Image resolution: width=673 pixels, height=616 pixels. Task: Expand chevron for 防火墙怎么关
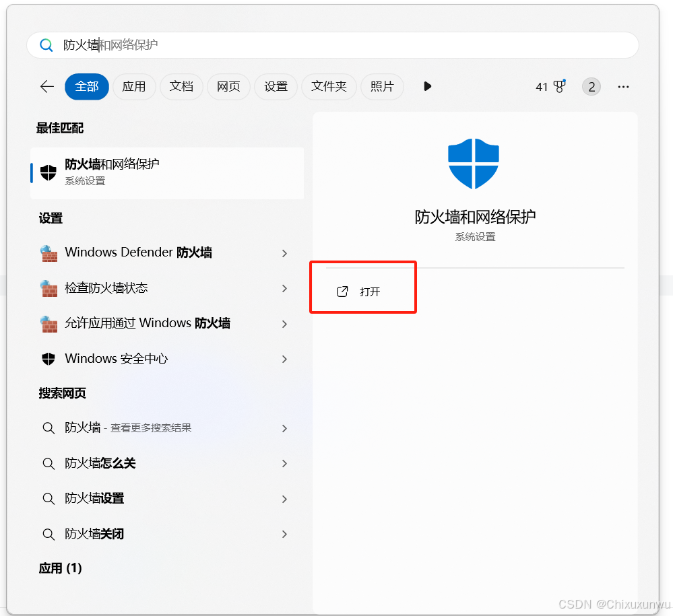(x=284, y=464)
